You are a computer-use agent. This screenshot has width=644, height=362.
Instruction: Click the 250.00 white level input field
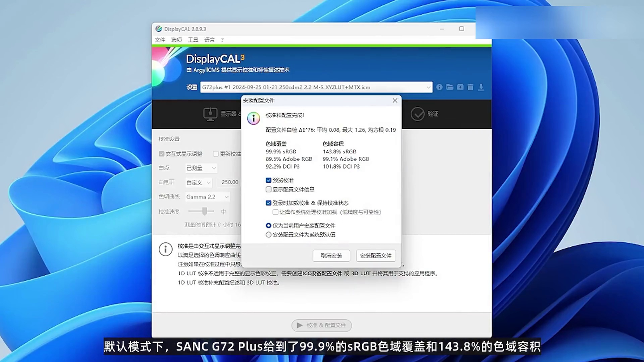(x=229, y=182)
